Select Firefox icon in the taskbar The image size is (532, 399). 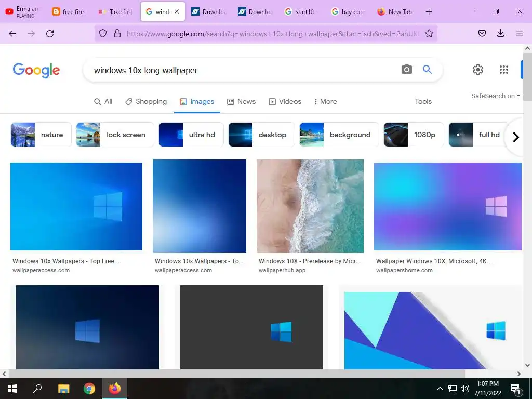(x=115, y=389)
